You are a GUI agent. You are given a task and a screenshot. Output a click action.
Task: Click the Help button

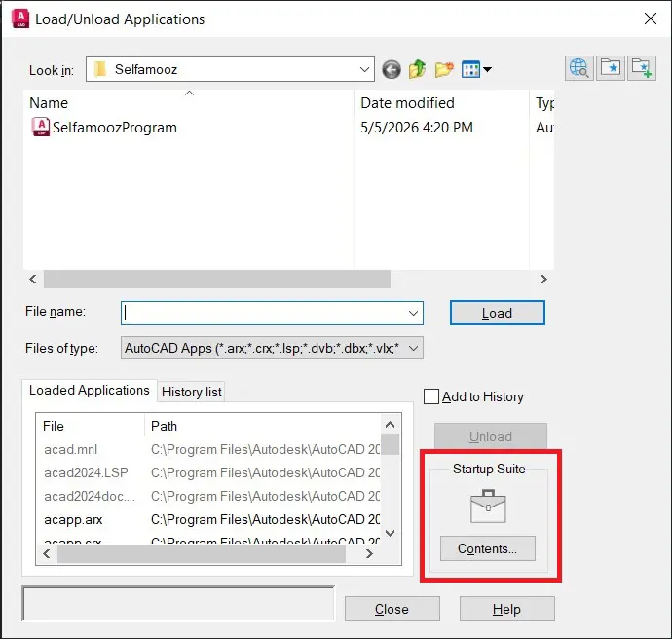(507, 609)
